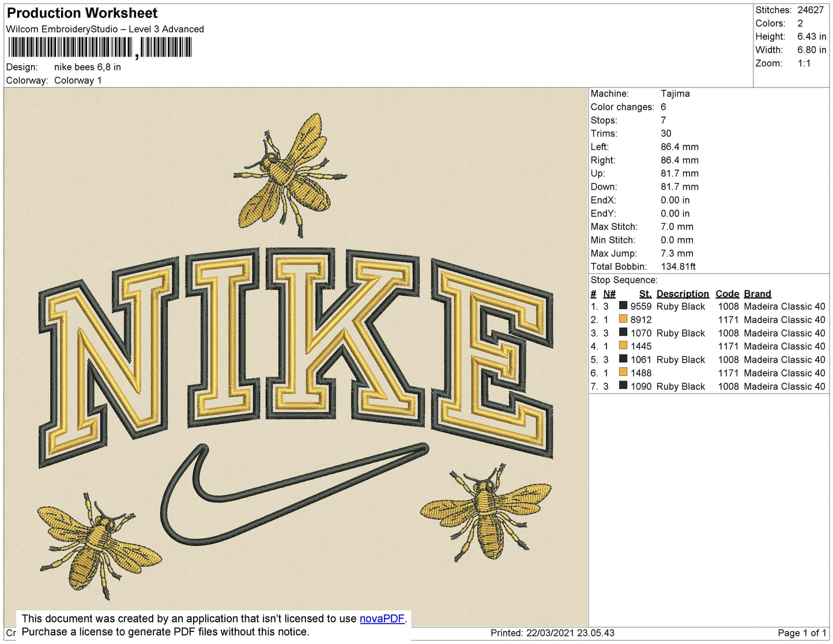Click the Max Jump value 7.3 mm
Screen dimensions: 833x644
[x=677, y=254]
